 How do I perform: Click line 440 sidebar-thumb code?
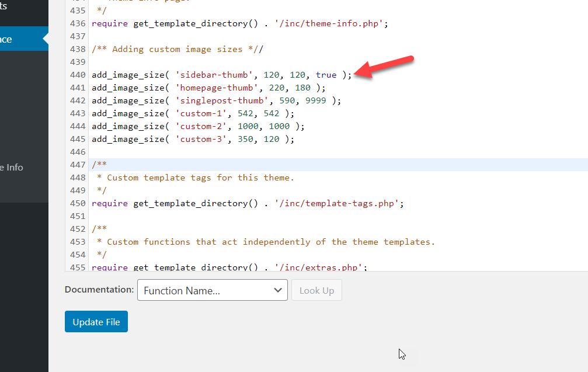[x=222, y=75]
